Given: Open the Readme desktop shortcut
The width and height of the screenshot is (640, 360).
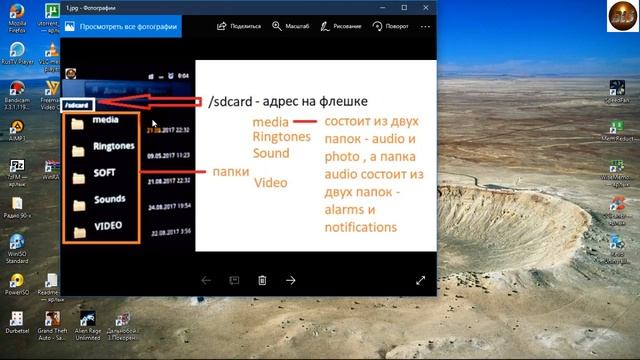Looking at the screenshot, I should (50, 287).
